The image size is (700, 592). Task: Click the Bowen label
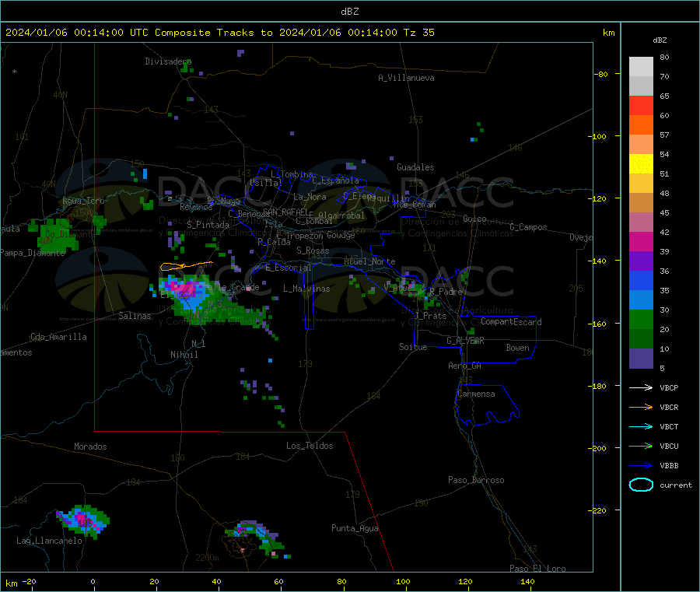click(x=518, y=348)
